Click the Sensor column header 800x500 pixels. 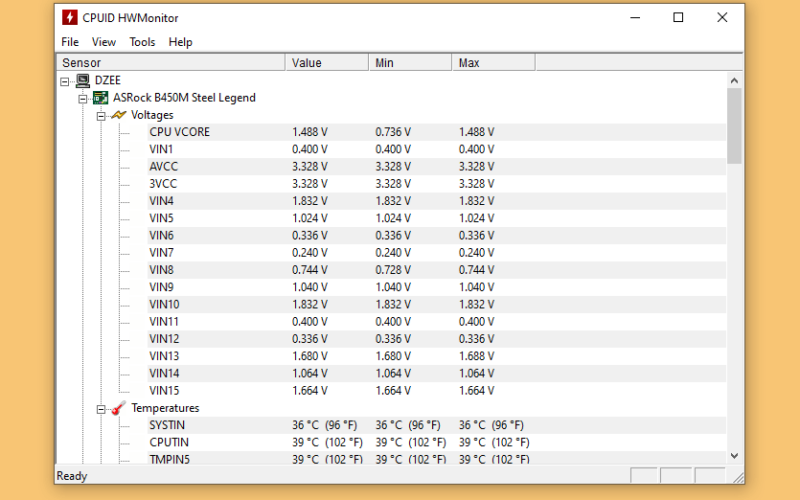pyautogui.click(x=171, y=63)
